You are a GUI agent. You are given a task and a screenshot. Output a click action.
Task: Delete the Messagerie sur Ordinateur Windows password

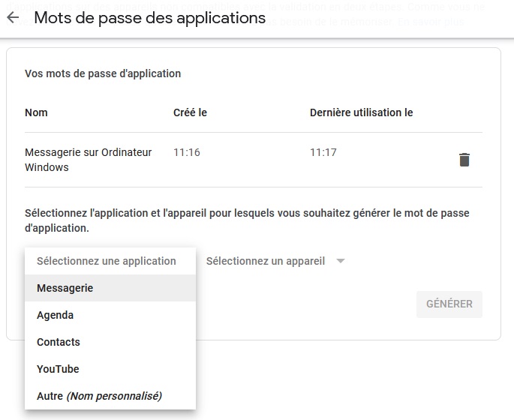[x=464, y=160]
